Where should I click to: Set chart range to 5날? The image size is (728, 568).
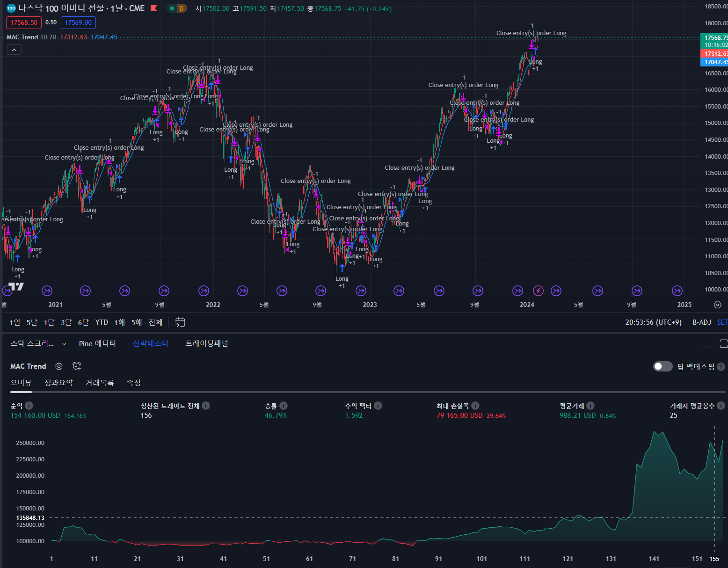(x=32, y=322)
